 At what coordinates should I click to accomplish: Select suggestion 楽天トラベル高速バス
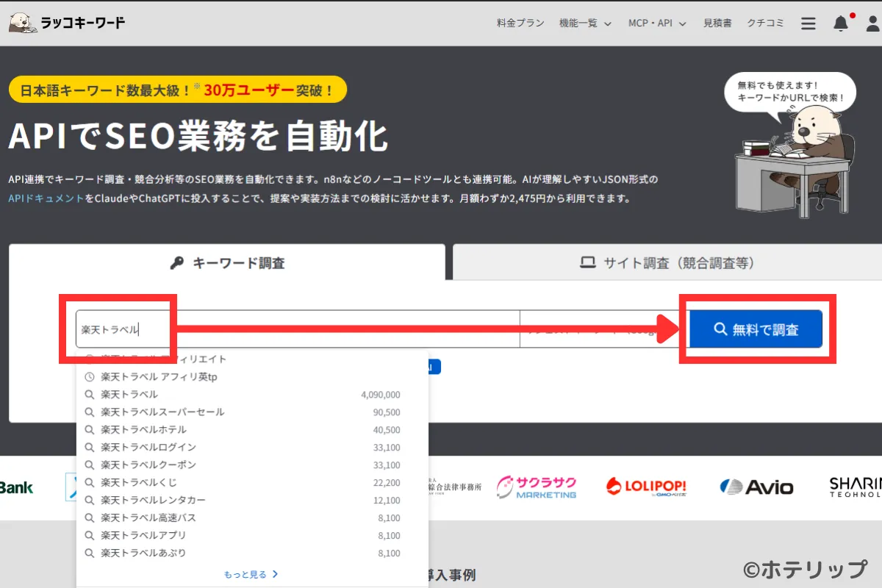coord(252,518)
